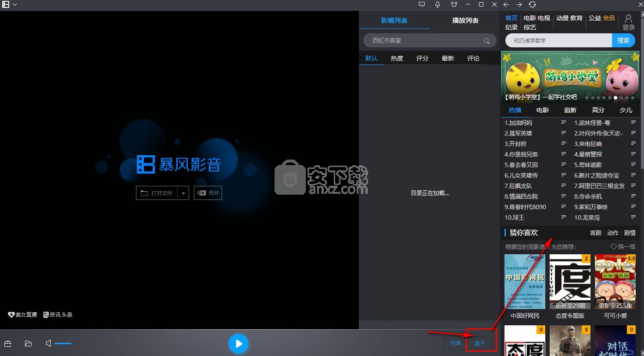Expand the 打开文件 dropdown arrow
The image size is (644, 356).
pyautogui.click(x=183, y=193)
